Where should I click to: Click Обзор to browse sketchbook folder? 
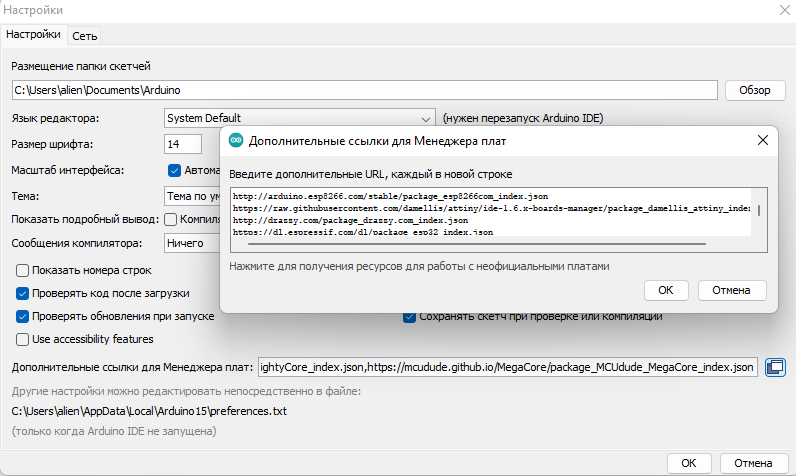point(755,90)
